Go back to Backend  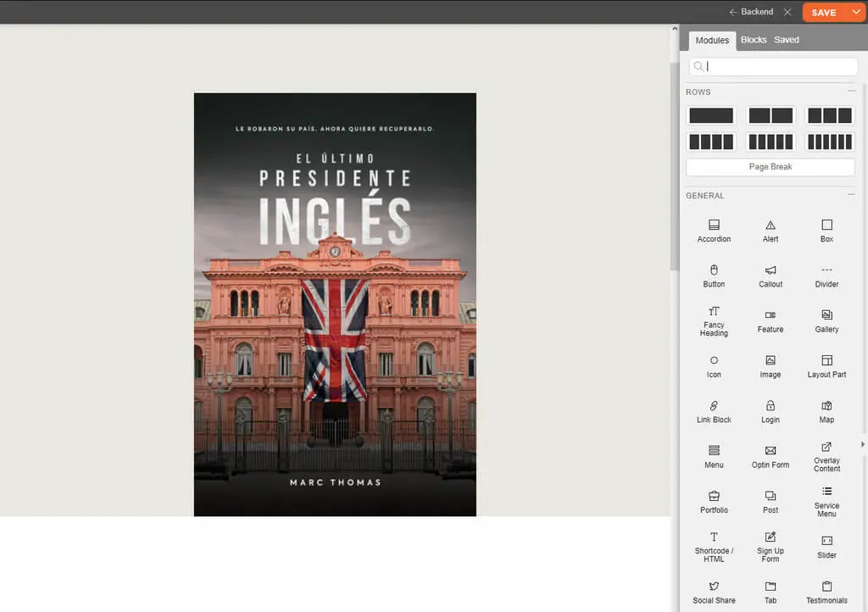(751, 12)
